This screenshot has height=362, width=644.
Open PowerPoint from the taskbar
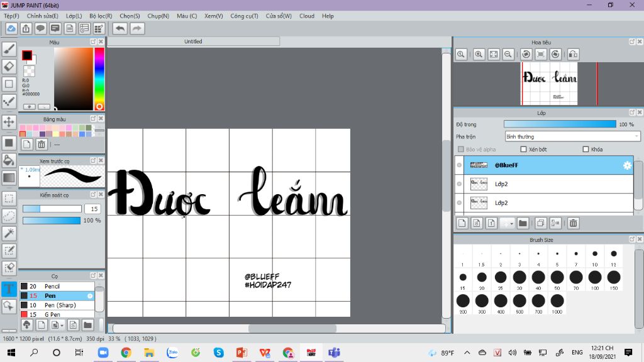pos(241,353)
